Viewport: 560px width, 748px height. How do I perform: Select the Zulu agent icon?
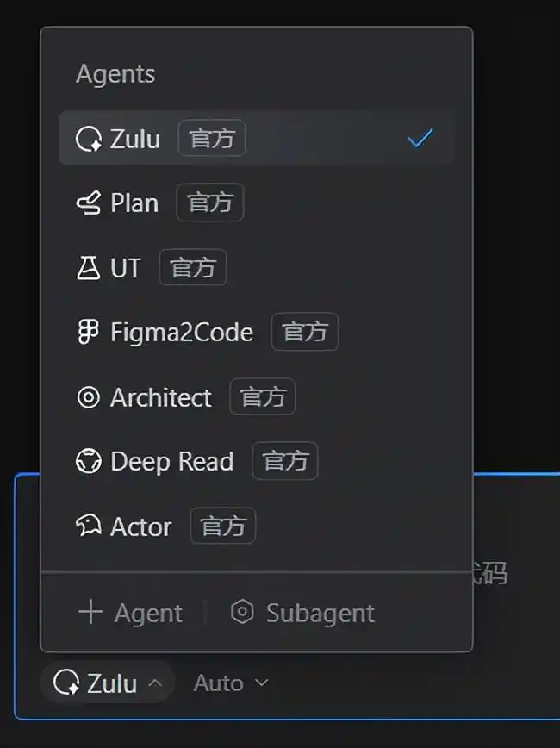pyautogui.click(x=89, y=138)
